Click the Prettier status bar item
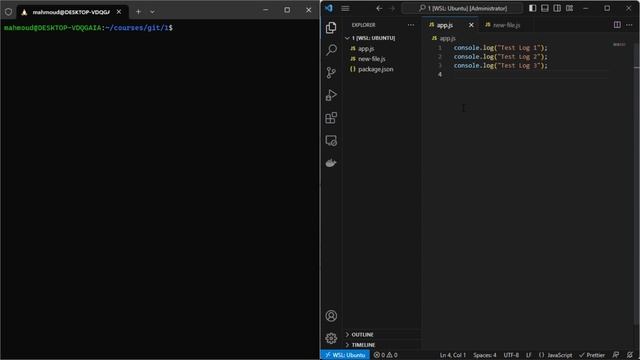 pos(592,355)
